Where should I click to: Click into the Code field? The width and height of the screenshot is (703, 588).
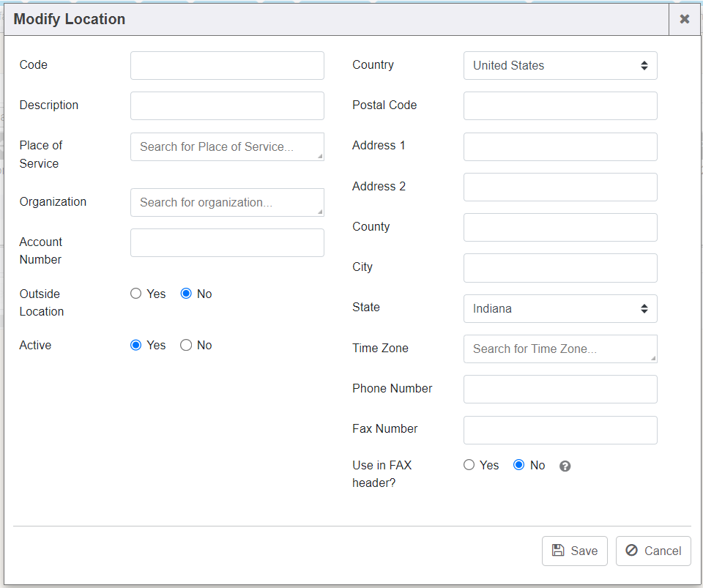227,65
